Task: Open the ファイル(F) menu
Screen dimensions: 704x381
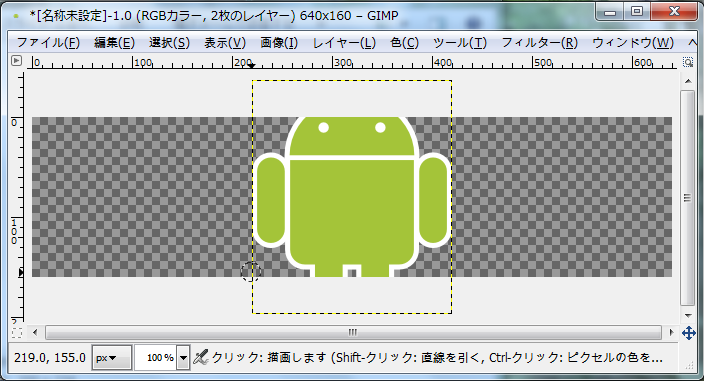Action: click(48, 43)
